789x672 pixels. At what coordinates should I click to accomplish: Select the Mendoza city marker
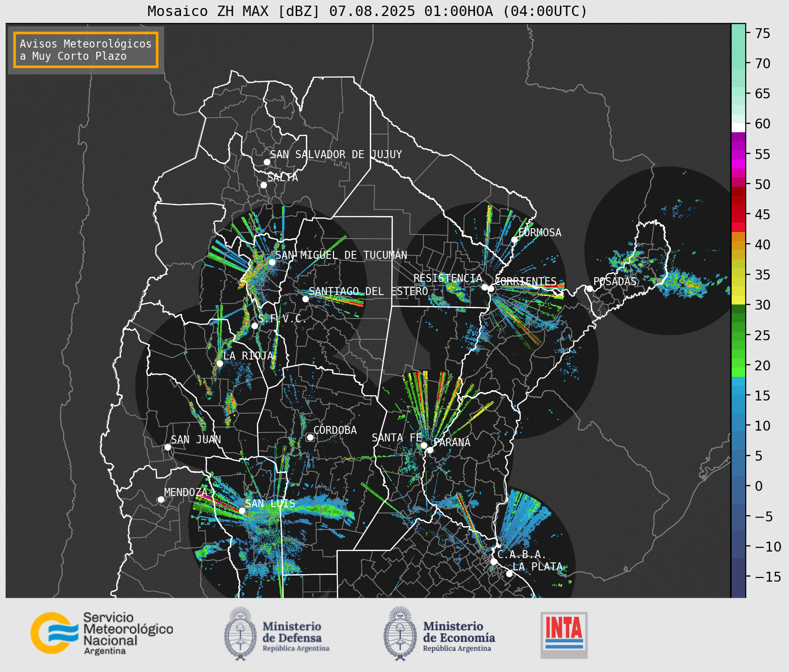click(160, 499)
